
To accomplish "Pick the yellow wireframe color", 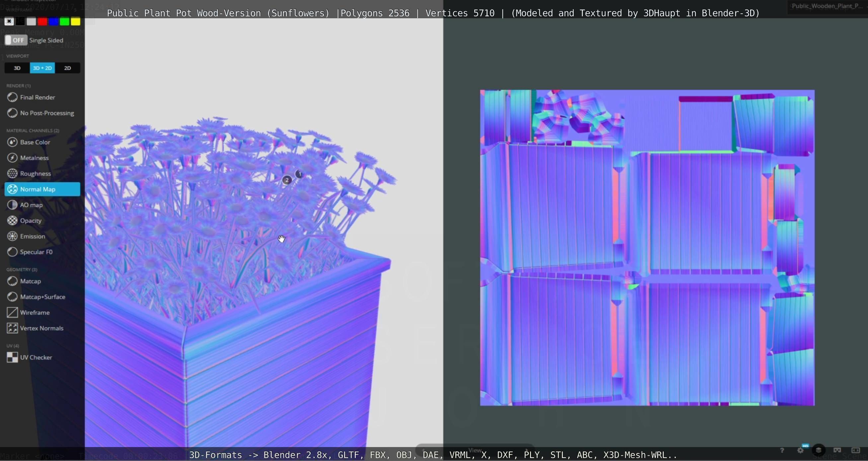I will click(x=76, y=22).
